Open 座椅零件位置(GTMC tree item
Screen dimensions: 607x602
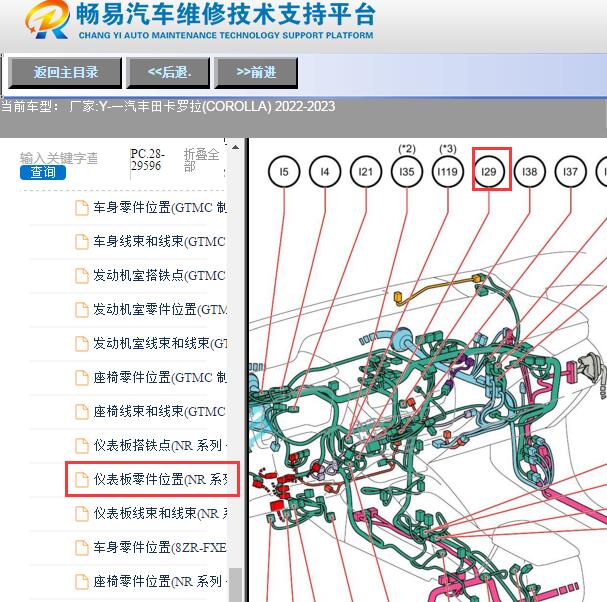(160, 377)
